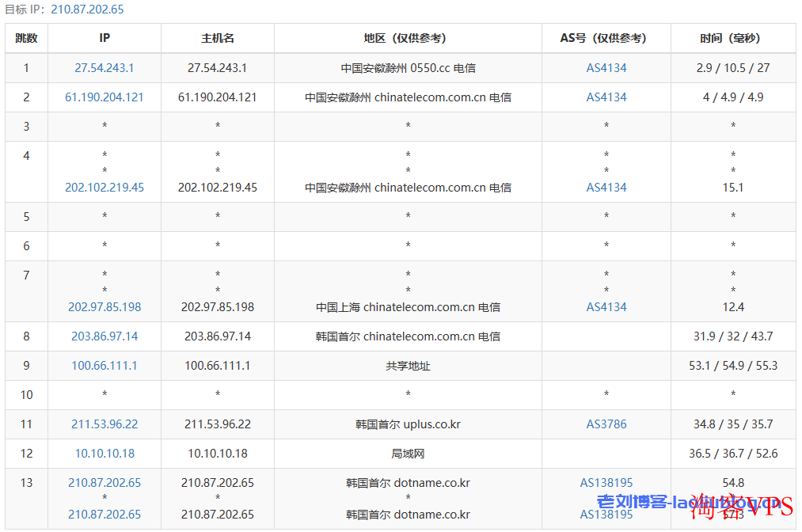The height and width of the screenshot is (532, 802).
Task: Open AS4134 link in hop 2 row
Action: [x=606, y=97]
